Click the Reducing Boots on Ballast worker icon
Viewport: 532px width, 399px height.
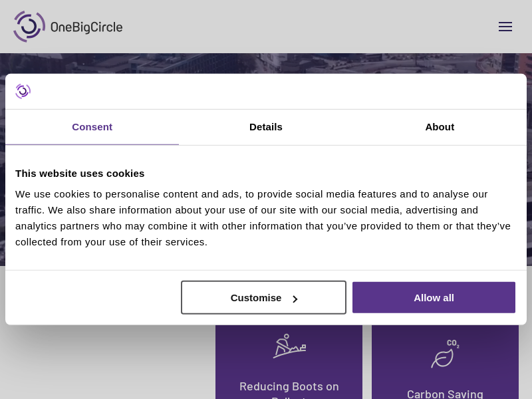coord(289,346)
